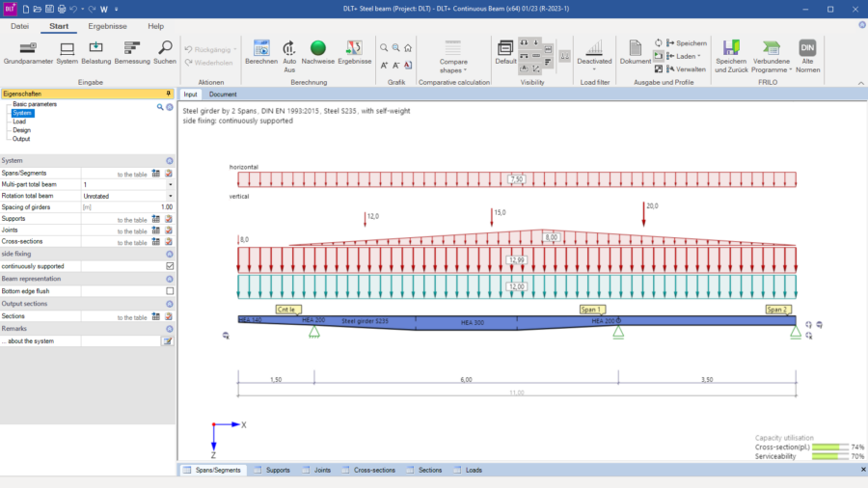Switch to the Ergebnisse ribbon tab
Image resolution: width=868 pixels, height=488 pixels.
[107, 26]
